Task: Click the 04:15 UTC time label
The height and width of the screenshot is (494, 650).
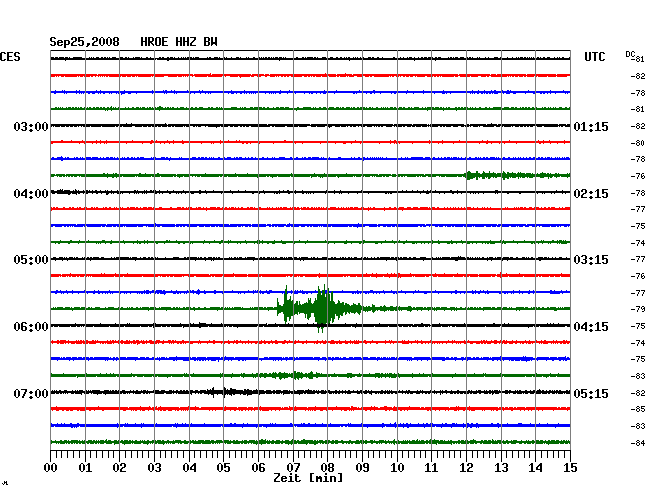Action: coord(591,327)
